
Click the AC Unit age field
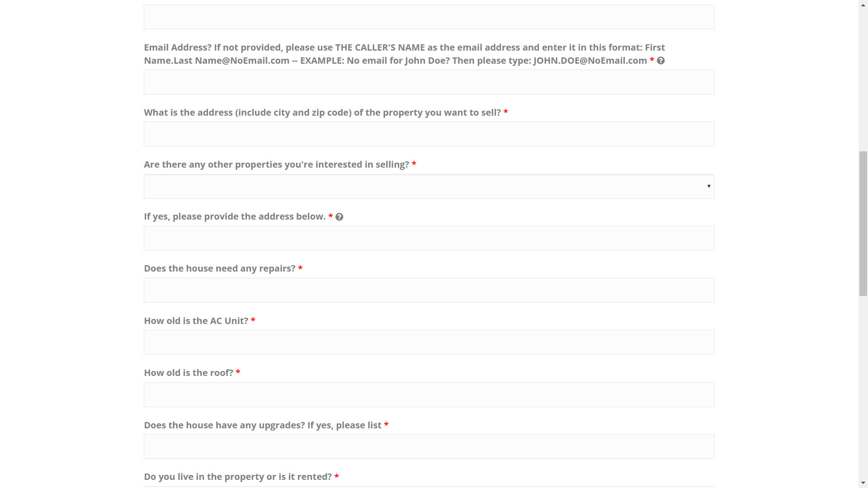pyautogui.click(x=429, y=342)
